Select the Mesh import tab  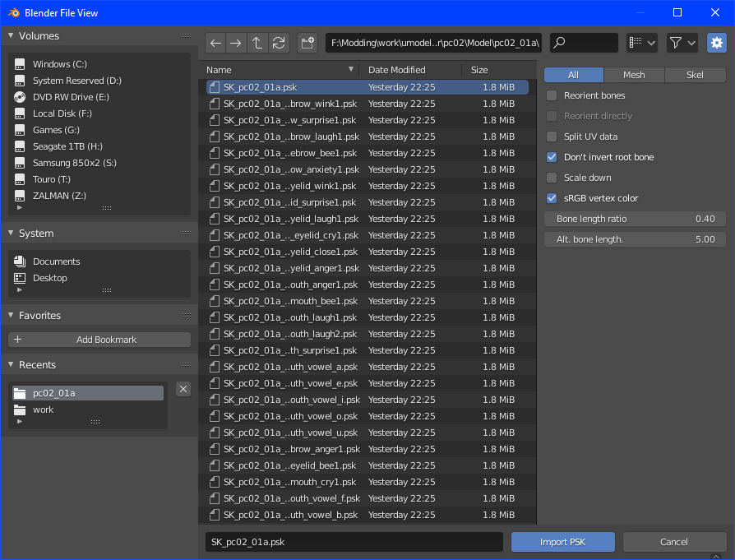634,75
